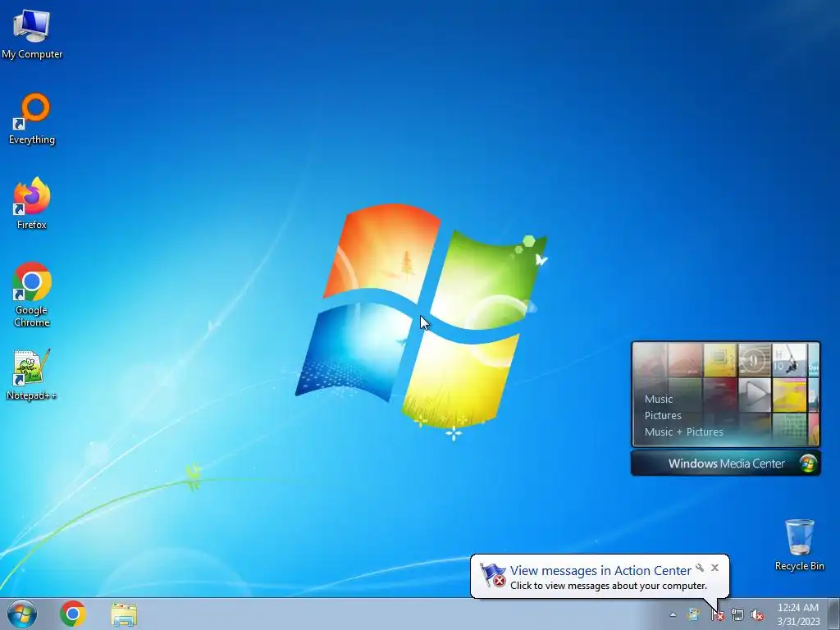Click the Media Center green logo orb
The width and height of the screenshot is (840, 630).
(808, 463)
